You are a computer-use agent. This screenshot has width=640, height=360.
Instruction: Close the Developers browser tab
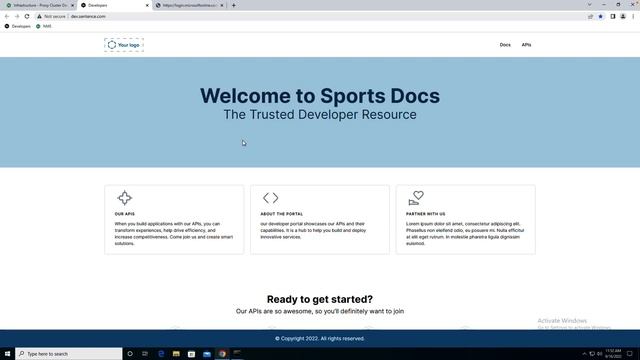click(x=147, y=5)
